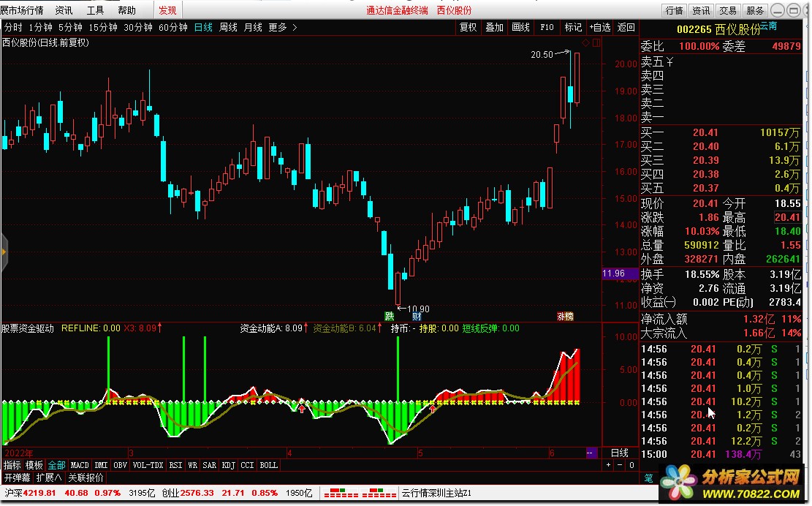Screen dimensions: 812x506
Task: Click the 创业 index value 2576.33
Action: click(197, 493)
